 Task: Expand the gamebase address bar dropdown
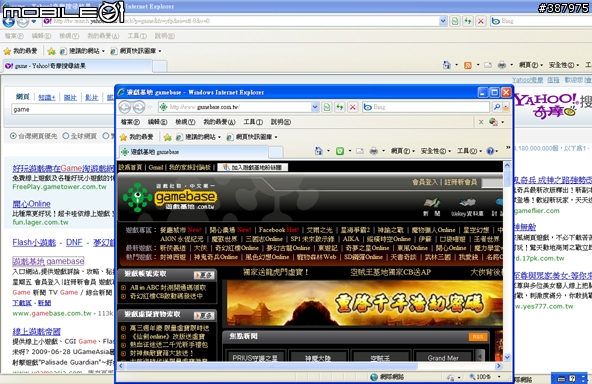pos(315,107)
